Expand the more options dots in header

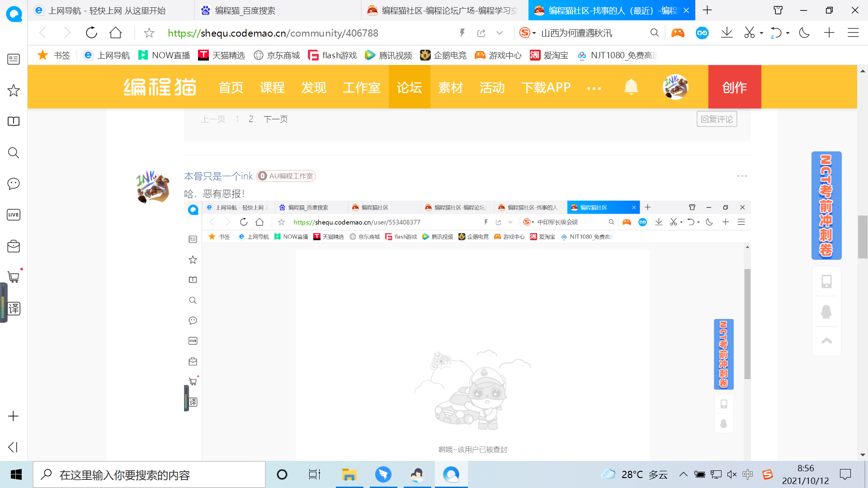coord(594,89)
